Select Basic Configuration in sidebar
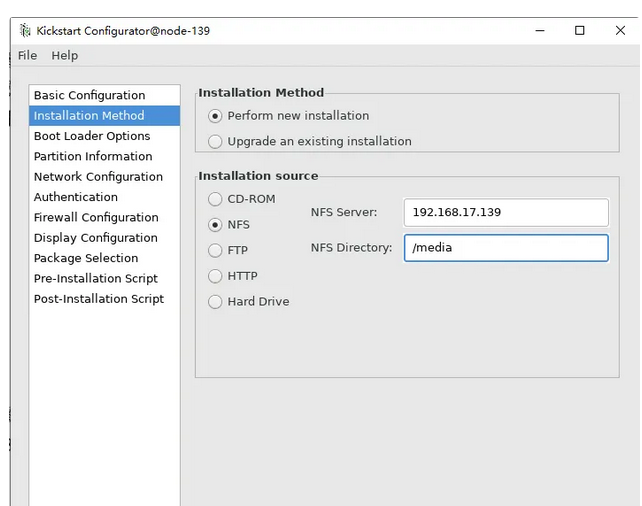The image size is (642, 506). 89,95
